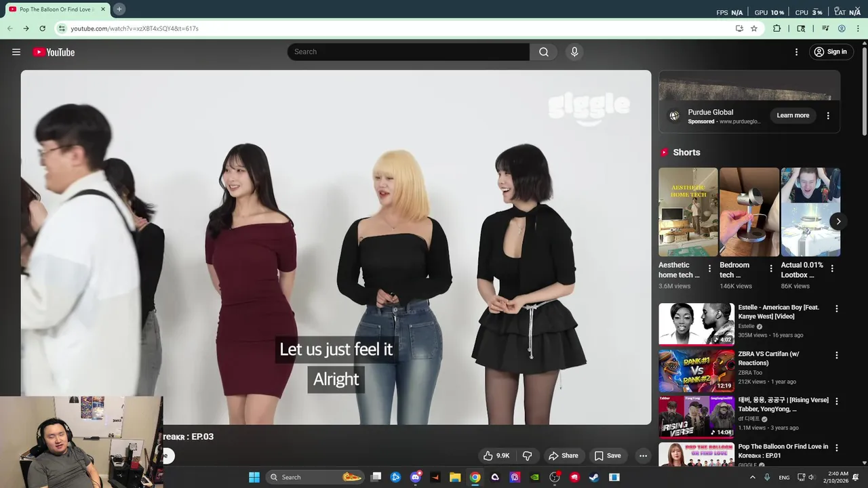Open options for Pop The Balloon EP.01

[x=837, y=448]
